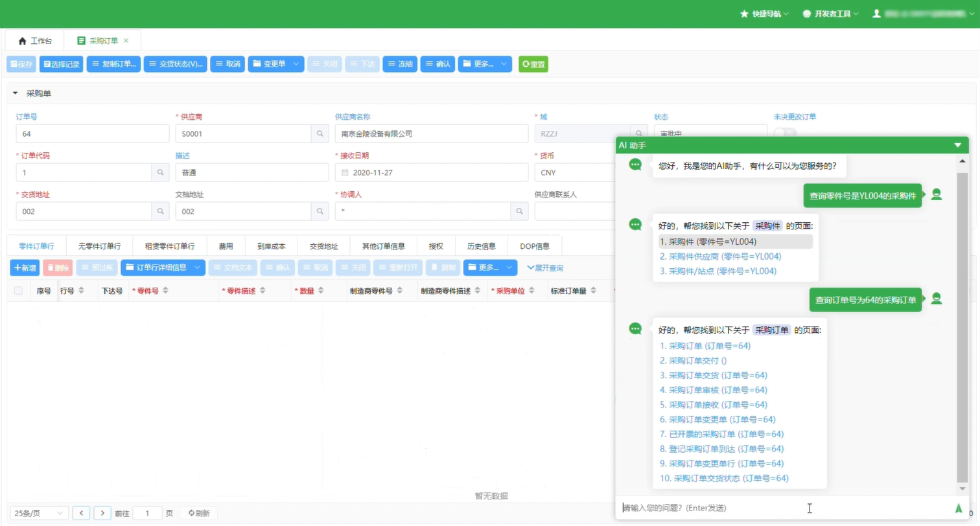Sort the 数量 column
The width and height of the screenshot is (980, 526).
click(x=320, y=292)
